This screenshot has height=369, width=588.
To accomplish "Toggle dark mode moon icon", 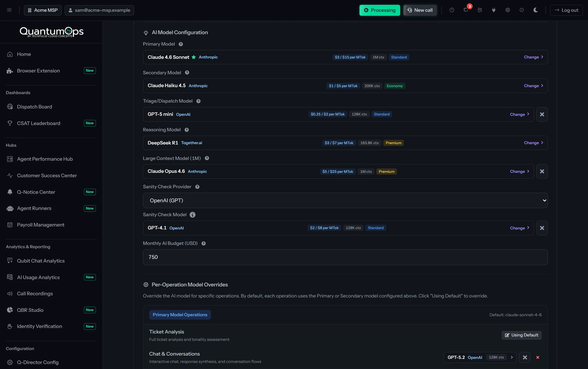I will coord(536,10).
